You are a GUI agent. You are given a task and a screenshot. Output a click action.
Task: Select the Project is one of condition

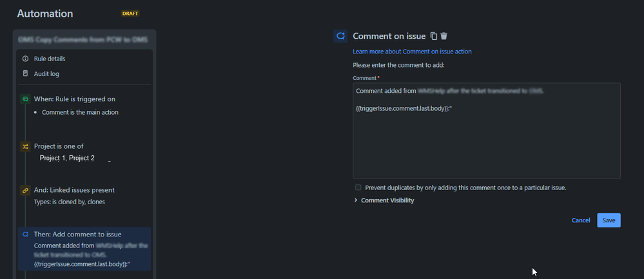coord(59,146)
